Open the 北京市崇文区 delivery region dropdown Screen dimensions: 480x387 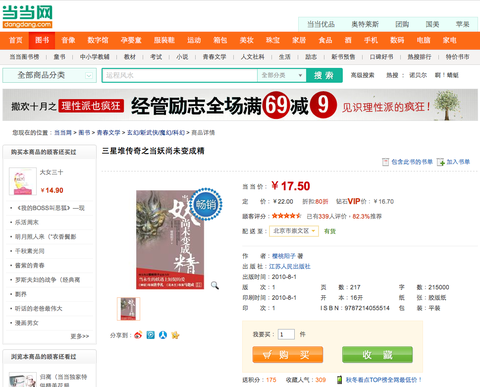coord(294,231)
